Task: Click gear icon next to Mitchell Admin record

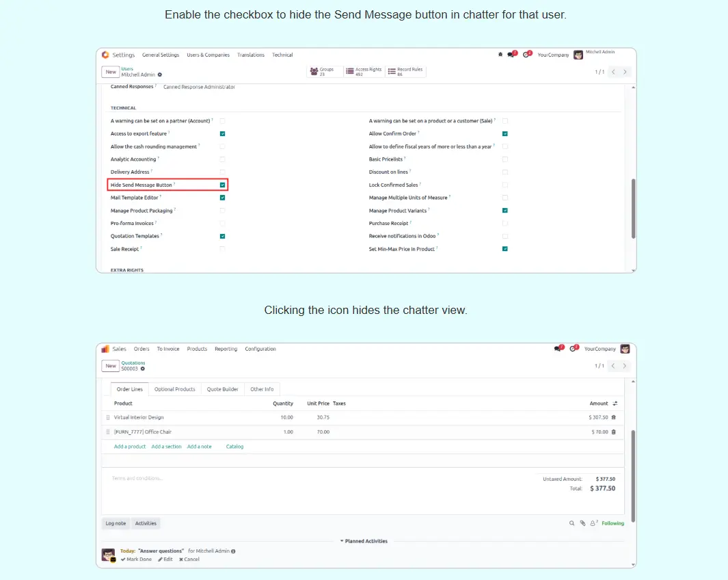Action: click(x=160, y=75)
